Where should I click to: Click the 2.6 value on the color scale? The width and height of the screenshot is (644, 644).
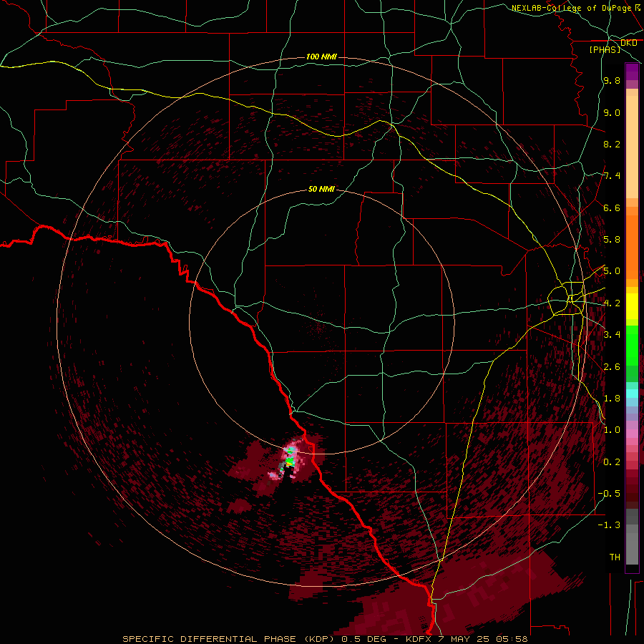tap(612, 367)
